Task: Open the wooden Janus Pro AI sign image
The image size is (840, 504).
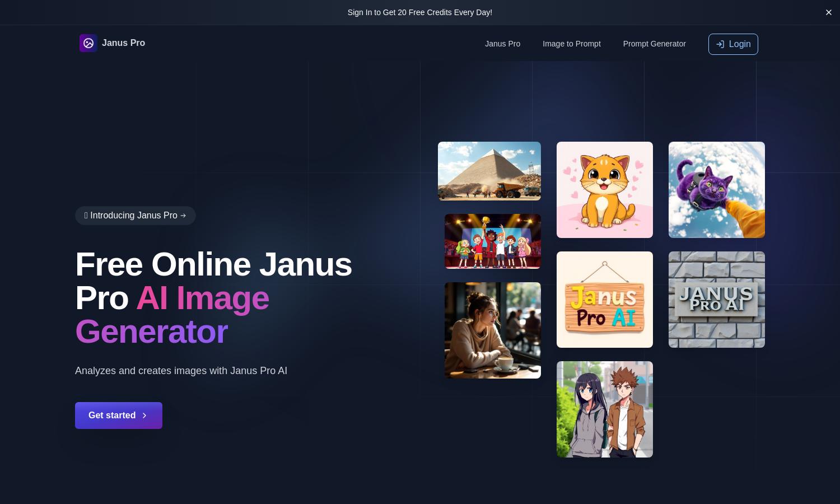Action: pos(605,300)
